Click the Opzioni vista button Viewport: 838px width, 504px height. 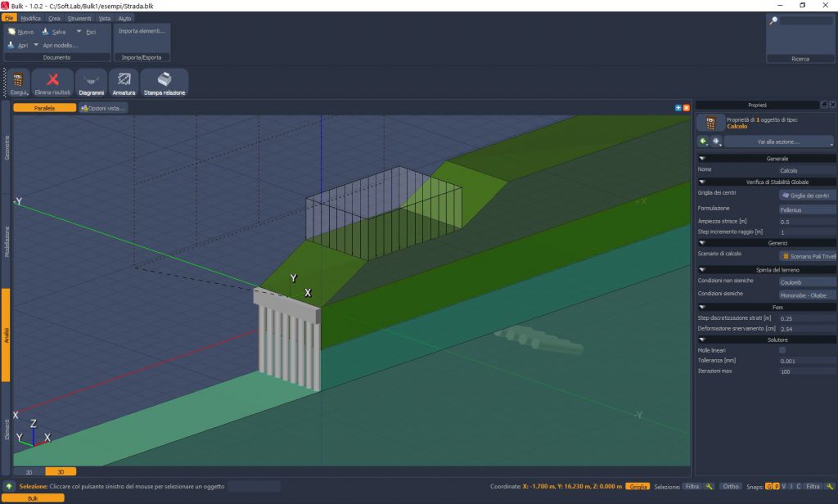tap(104, 108)
